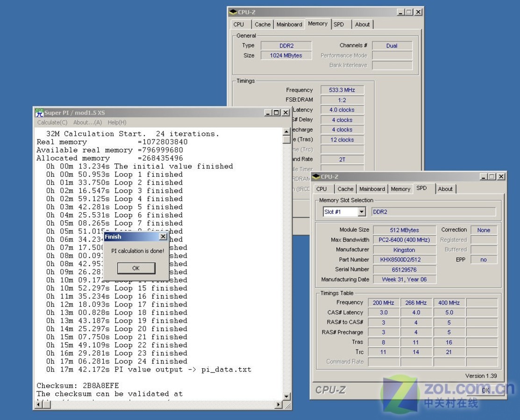Click OK button in front CPU-Z window
Screen dimensions: 520x420
[485, 390]
